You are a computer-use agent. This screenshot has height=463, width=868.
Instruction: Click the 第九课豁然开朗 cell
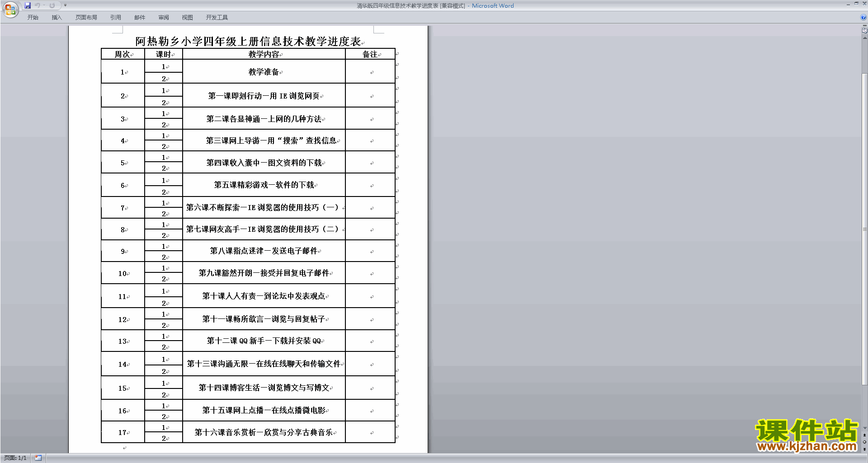pyautogui.click(x=264, y=273)
